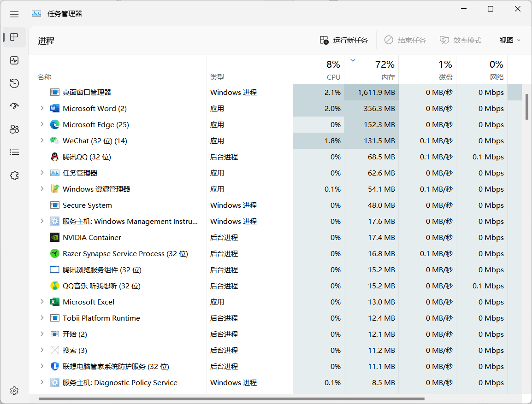This screenshot has width=532, height=404.
Task: Switch to the Performance page icon
Action: tap(14, 60)
